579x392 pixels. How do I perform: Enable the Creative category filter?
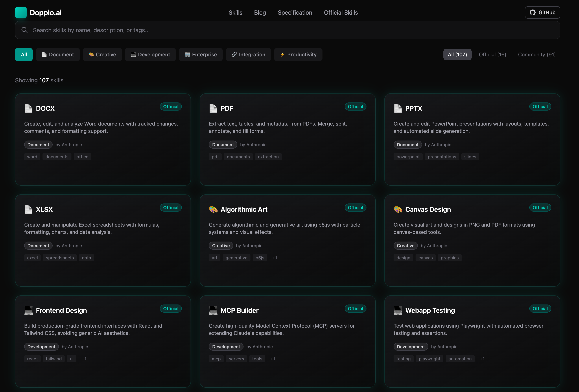102,54
